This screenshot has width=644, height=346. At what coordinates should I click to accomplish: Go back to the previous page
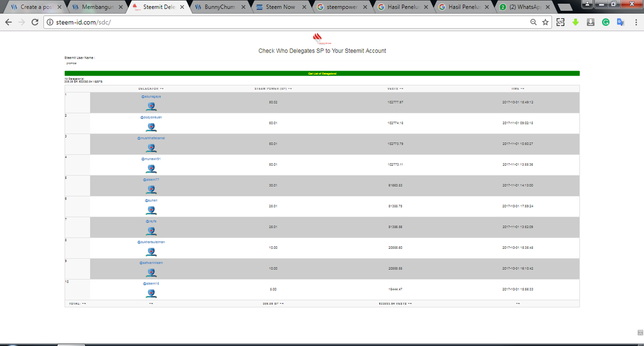8,22
